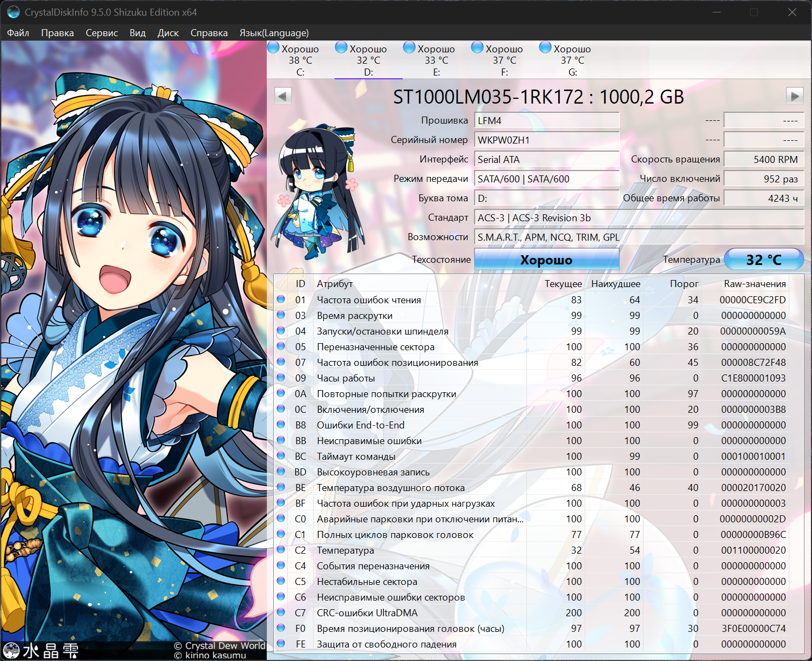Click status icon for attribute BB
812x661 pixels.
[x=281, y=440]
